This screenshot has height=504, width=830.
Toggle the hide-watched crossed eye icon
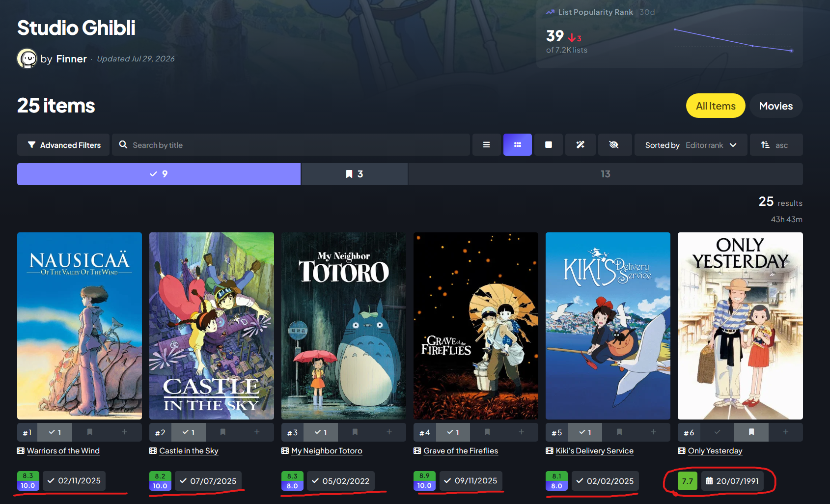click(614, 145)
